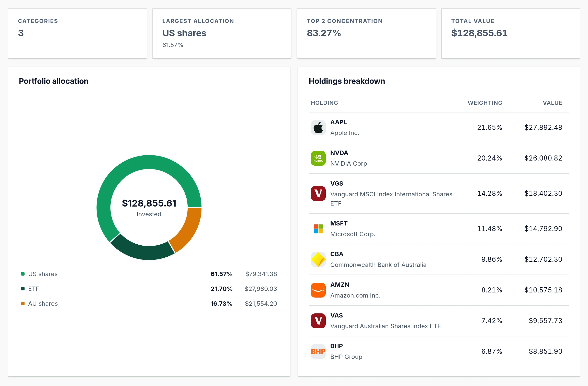588x386 pixels.
Task: Click the AAPL ticker text
Action: pos(338,122)
